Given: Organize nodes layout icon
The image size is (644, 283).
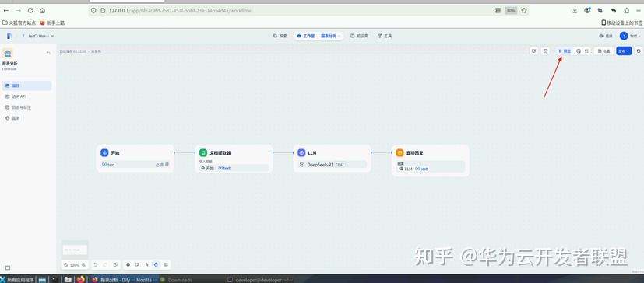Looking at the screenshot, I should pyautogui.click(x=166, y=265).
